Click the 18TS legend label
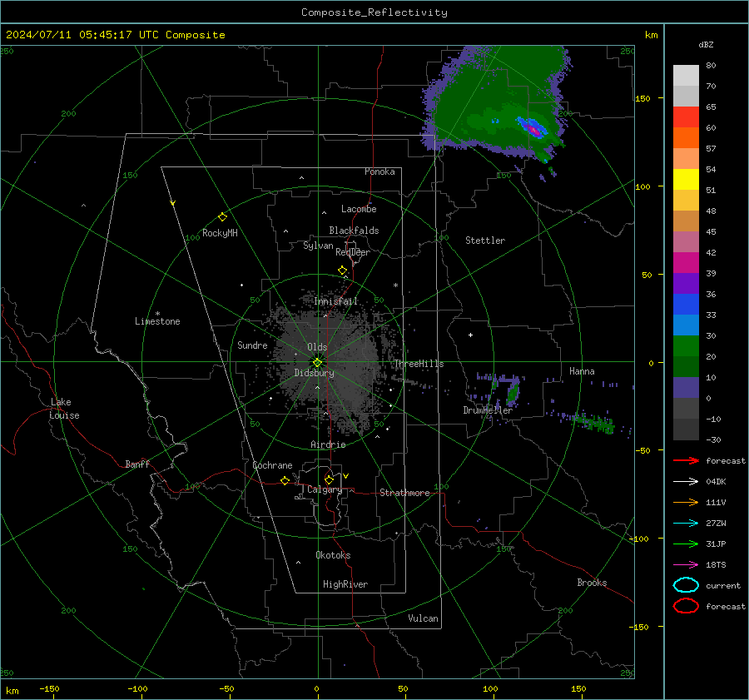Screen dimensions: 749x700 coord(716,565)
